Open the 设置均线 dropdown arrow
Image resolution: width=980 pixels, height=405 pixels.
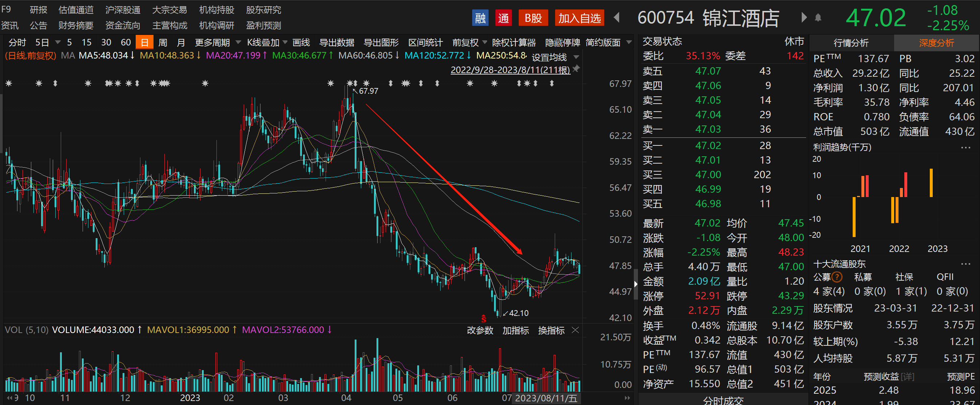click(576, 57)
